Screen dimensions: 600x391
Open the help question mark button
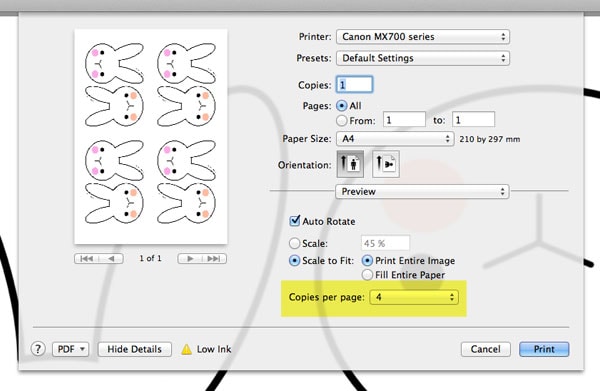[x=38, y=349]
